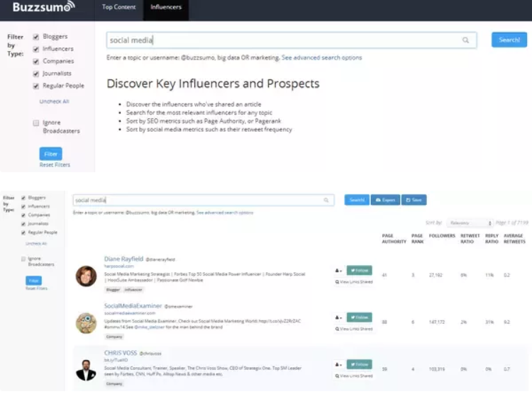The width and height of the screenshot is (532, 394).
Task: Uncheck Regular People checkbox in top filter
Action: (36, 86)
